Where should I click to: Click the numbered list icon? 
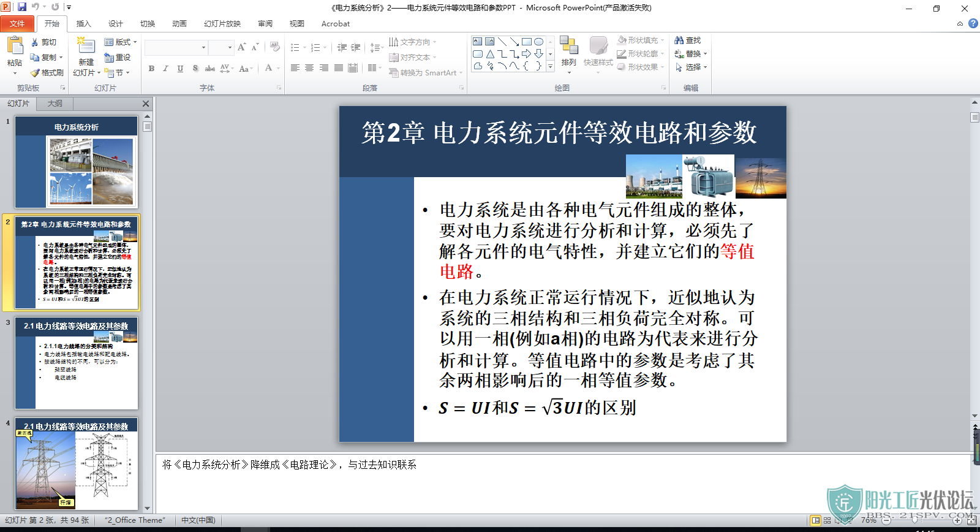[315, 47]
